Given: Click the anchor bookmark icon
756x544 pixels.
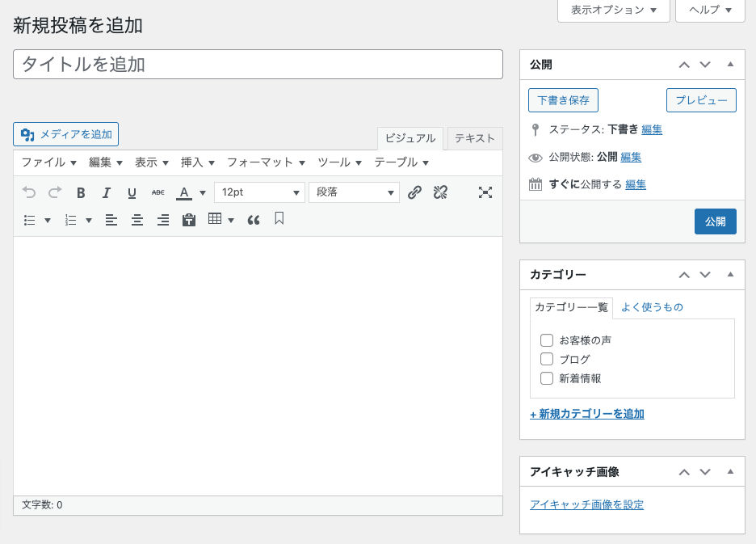Looking at the screenshot, I should point(279,219).
